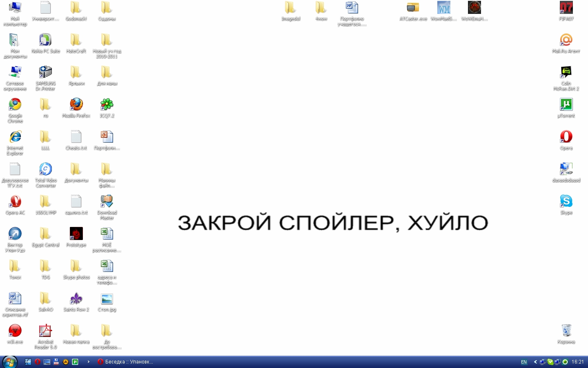
Task: Open Download Master
Action: click(107, 201)
